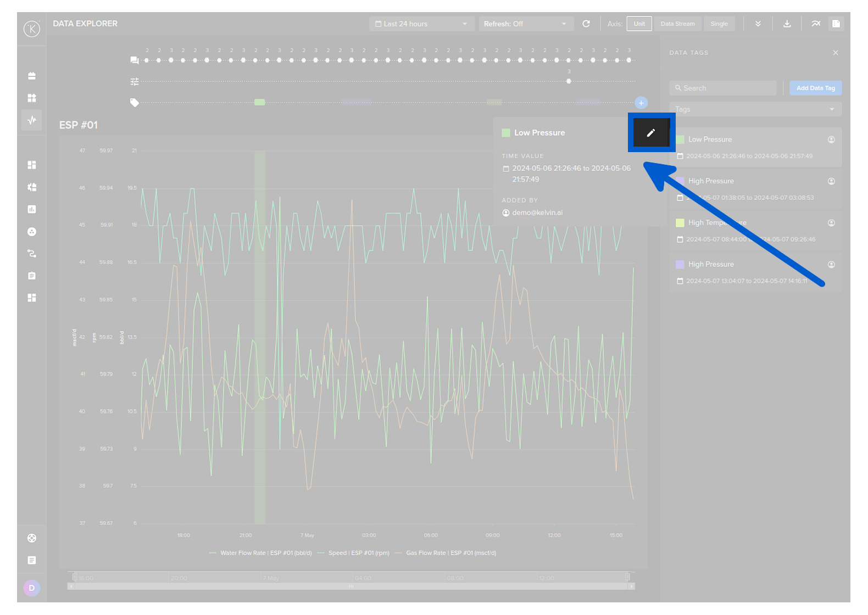Toggle Gas Flow Rate series in chart legend
Image resolution: width=868 pixels, height=615 pixels.
pyautogui.click(x=450, y=553)
